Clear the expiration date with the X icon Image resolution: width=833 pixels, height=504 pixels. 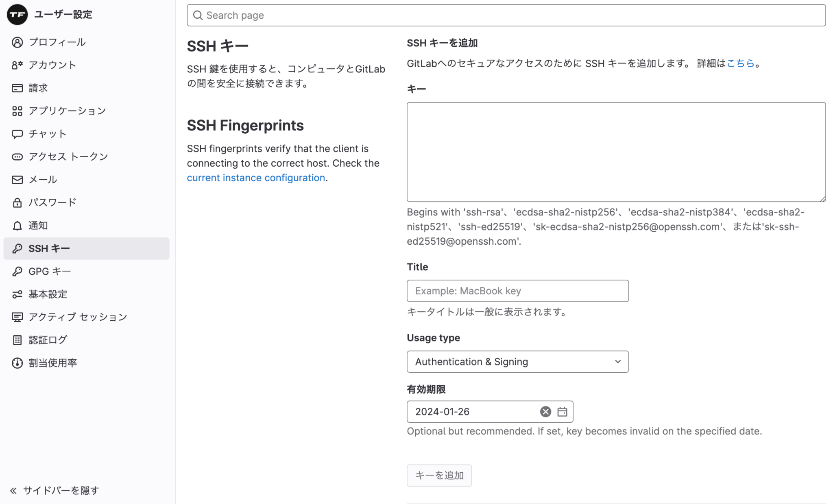coord(545,412)
